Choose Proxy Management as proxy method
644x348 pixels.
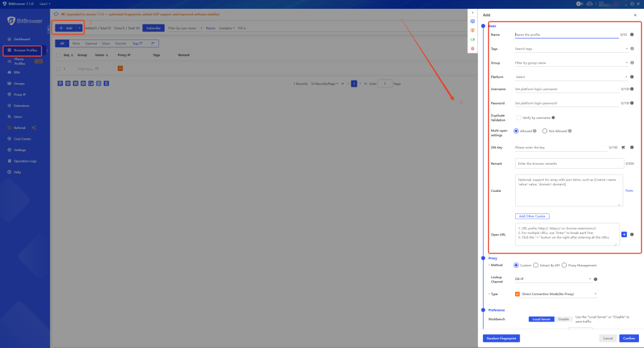click(x=564, y=265)
